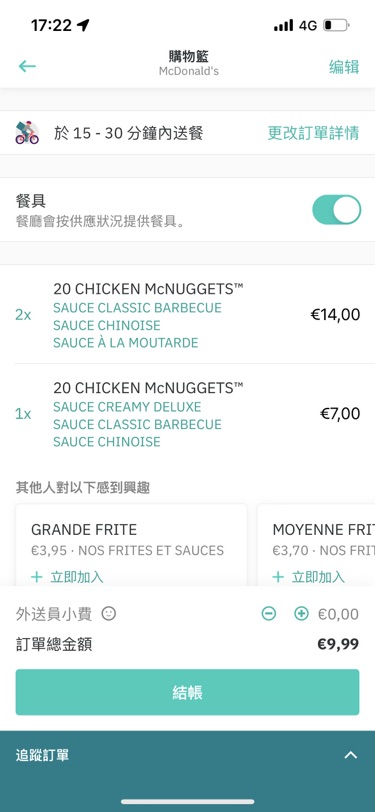Expand the 追蹤訂單 panel chevron

tap(351, 755)
